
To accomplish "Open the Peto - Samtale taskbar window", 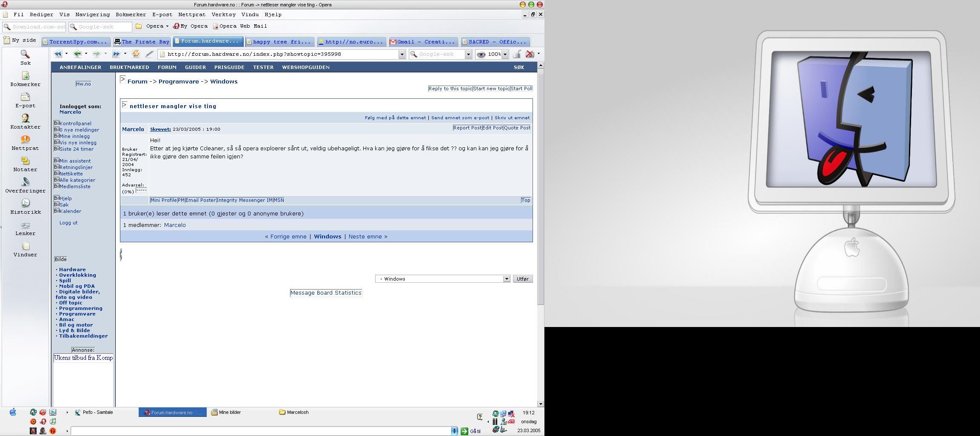I will click(x=94, y=413).
